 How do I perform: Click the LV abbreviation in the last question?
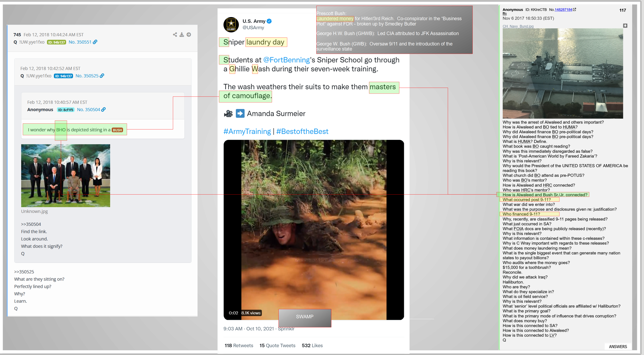(552, 335)
